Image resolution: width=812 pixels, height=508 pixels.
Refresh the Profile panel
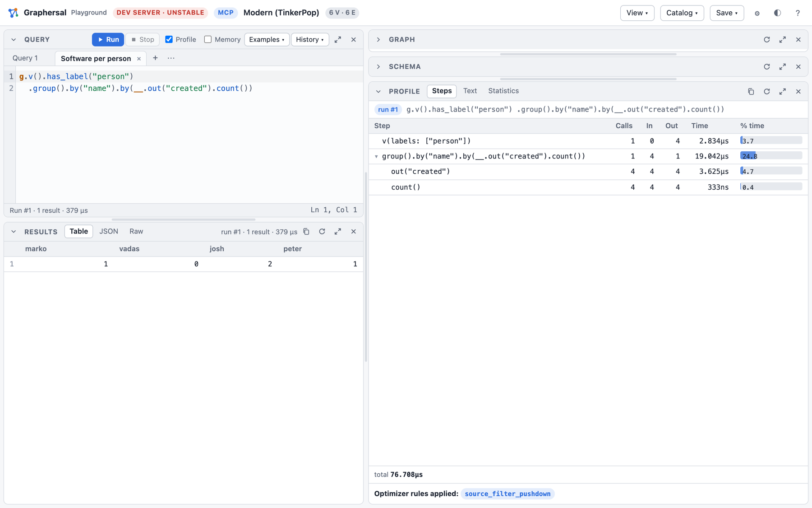point(767,92)
